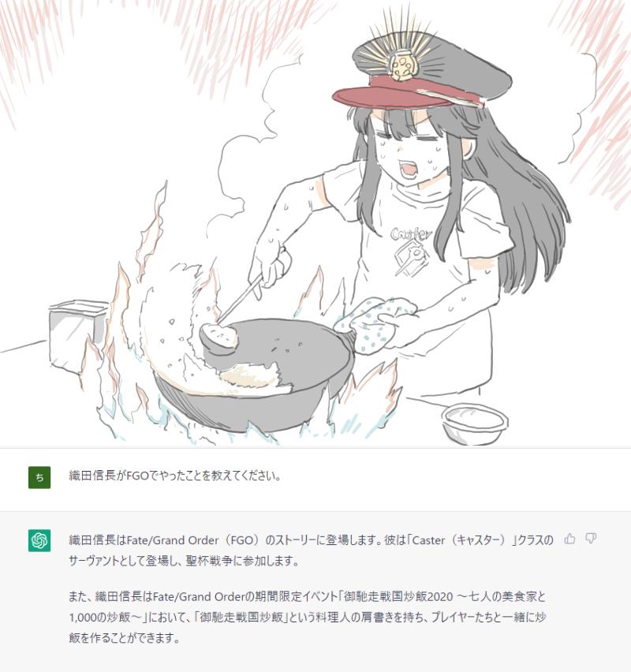Click the green user avatar labeled ち

[39, 477]
